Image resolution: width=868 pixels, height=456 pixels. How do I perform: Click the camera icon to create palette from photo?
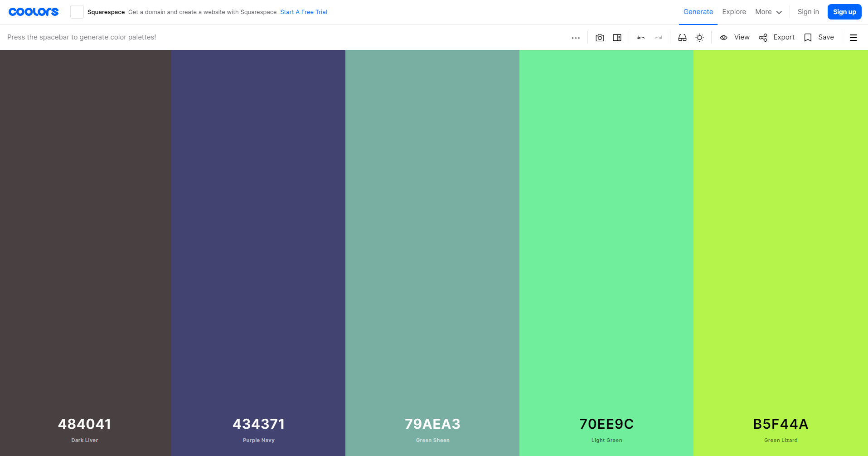tap(600, 38)
